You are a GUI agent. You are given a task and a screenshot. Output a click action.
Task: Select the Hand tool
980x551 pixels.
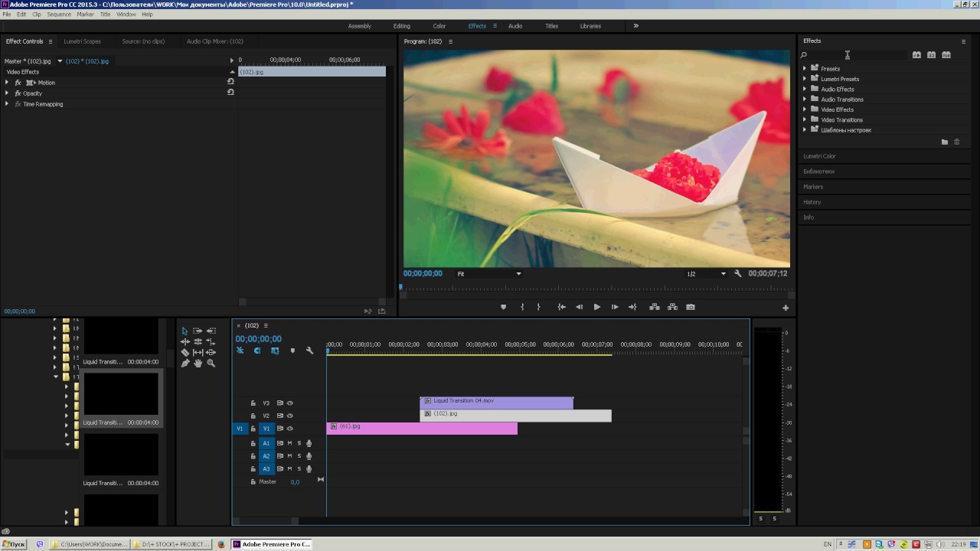(x=198, y=363)
